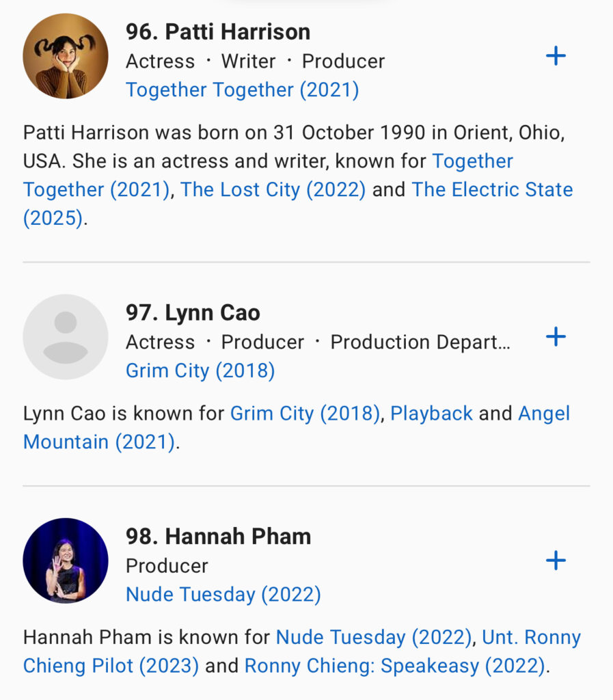Screen dimensions: 613x700
Task: Go to Ronny Chieng: Speakeasy (2022)
Action: coord(395,666)
